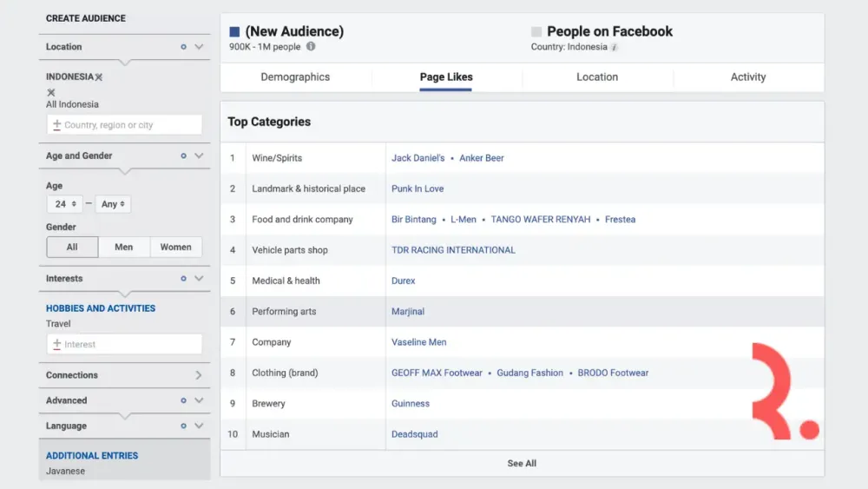Toggle the grey People on Facebook square
Viewport: 868px width, 489px height.
point(536,31)
